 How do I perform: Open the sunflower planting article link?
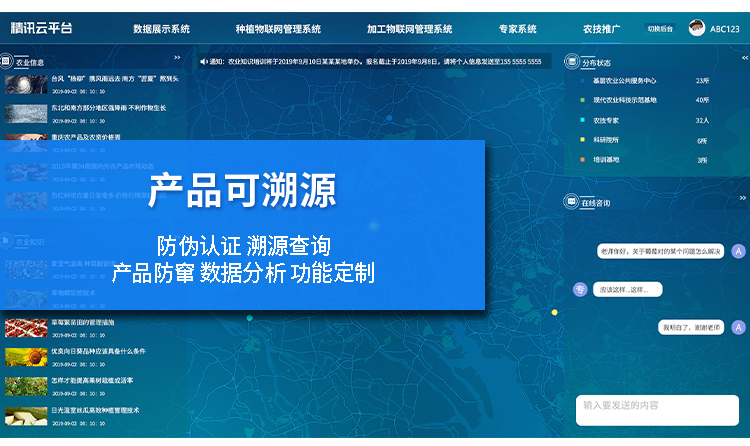click(98, 352)
